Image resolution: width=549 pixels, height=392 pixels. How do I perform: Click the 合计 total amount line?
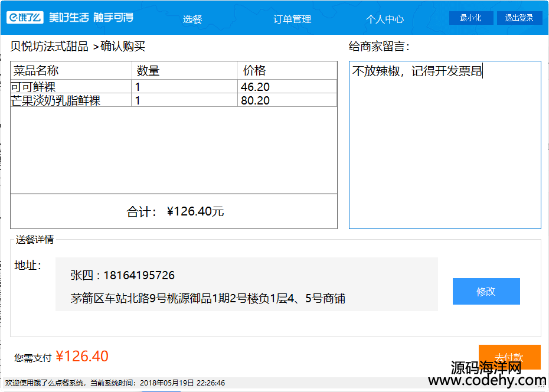pyautogui.click(x=175, y=211)
